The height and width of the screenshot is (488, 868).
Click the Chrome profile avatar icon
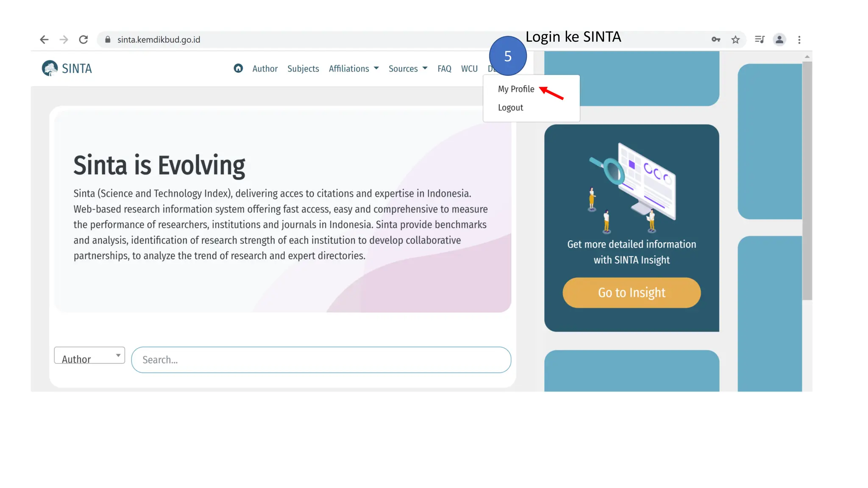pos(779,39)
